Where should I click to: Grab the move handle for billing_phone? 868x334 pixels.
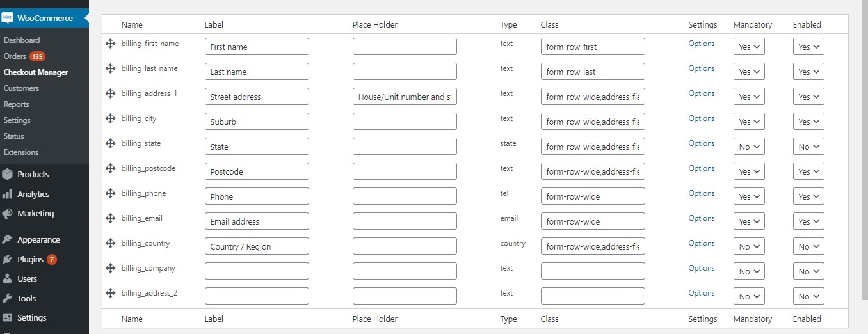[110, 193]
